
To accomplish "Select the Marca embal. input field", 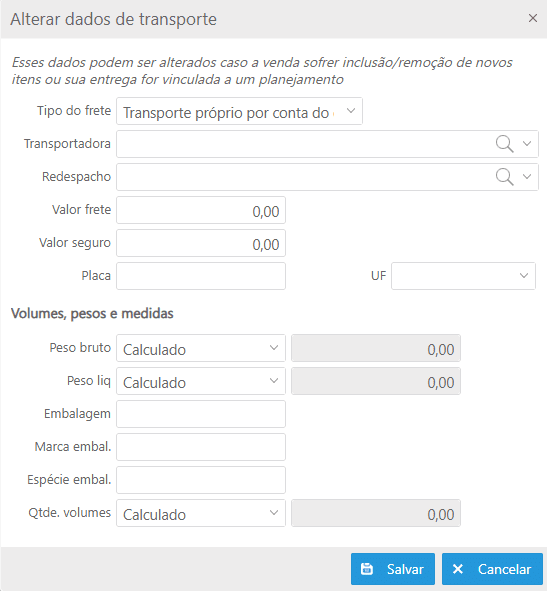I will [x=201, y=447].
